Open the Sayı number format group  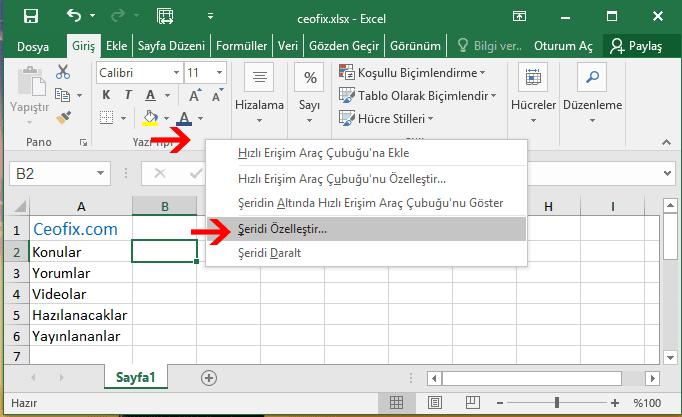tap(309, 94)
